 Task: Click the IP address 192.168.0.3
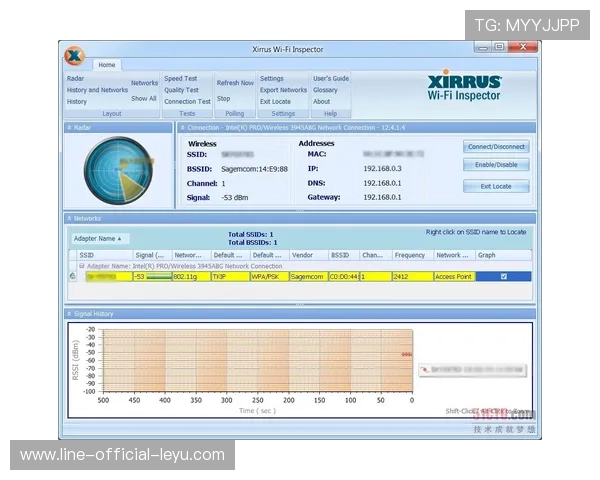(x=382, y=168)
